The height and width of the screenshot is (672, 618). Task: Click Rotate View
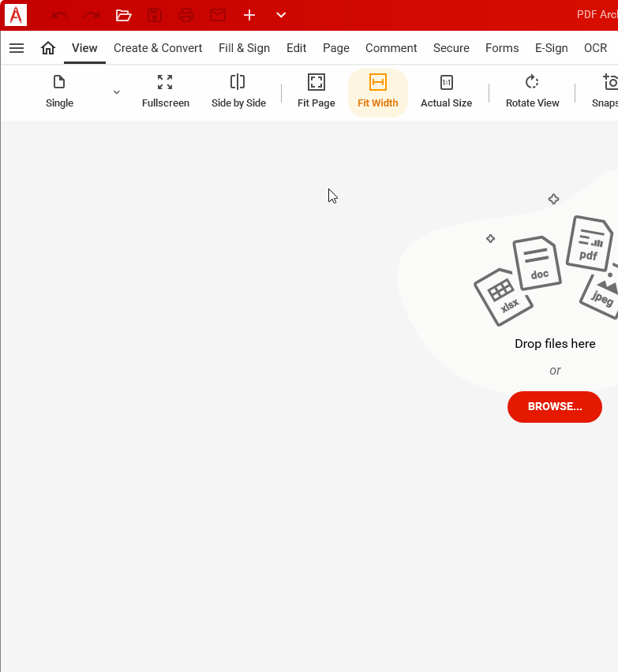click(x=532, y=91)
